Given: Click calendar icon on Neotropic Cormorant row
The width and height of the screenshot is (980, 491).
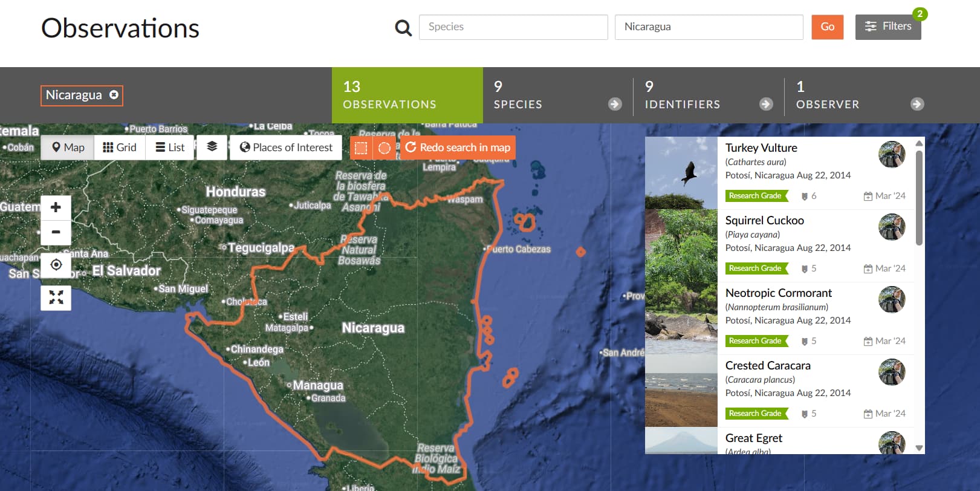Looking at the screenshot, I should point(868,341).
